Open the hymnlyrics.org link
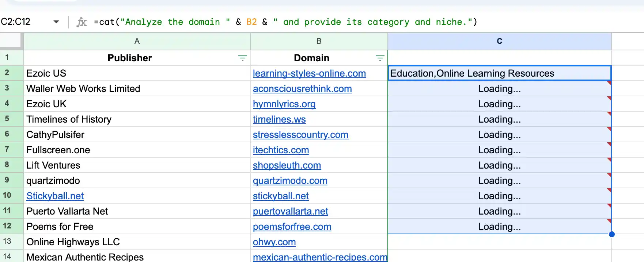The image size is (644, 262). point(284,104)
